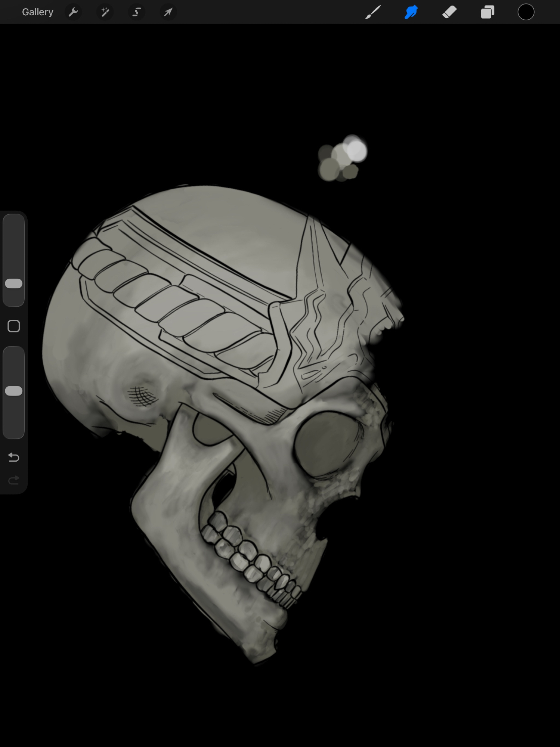Click the brush size slider handle
Screen dimensions: 560x747
pos(14,283)
